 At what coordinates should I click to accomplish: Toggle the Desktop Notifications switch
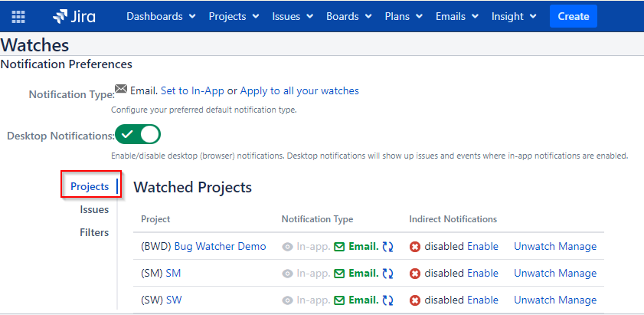coord(138,134)
